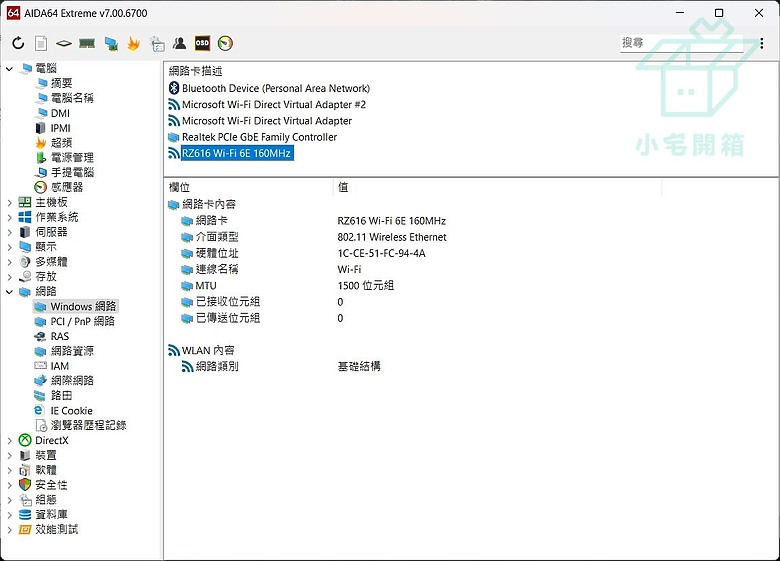Open 瀏覽器歷程記錄 tree item
Image resolution: width=780 pixels, height=561 pixels.
point(89,426)
